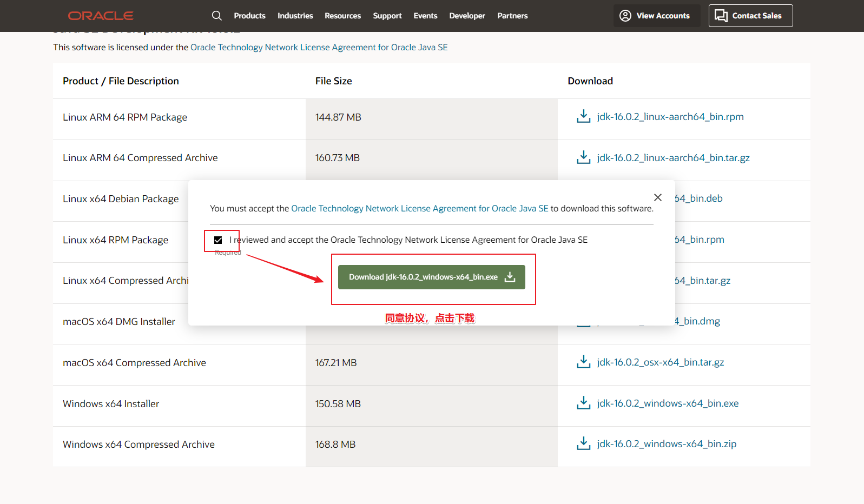Click the 144.87 MB file size
864x504 pixels.
click(338, 117)
